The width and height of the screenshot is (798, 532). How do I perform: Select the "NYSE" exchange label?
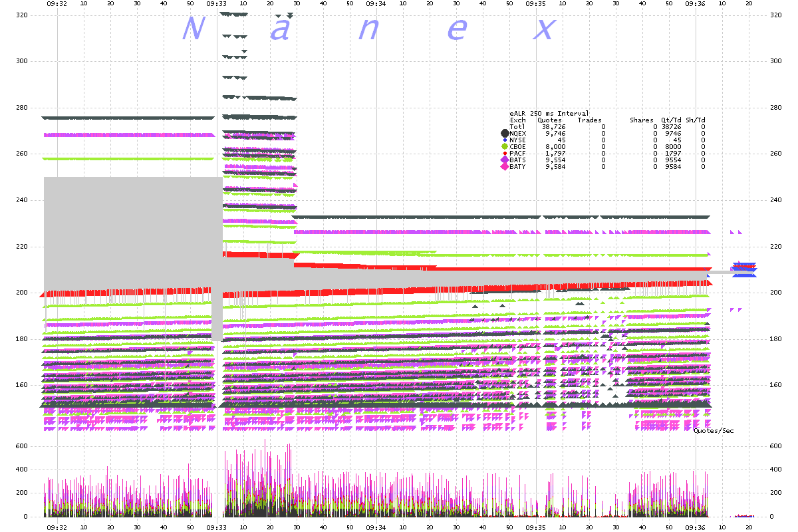pos(517,140)
